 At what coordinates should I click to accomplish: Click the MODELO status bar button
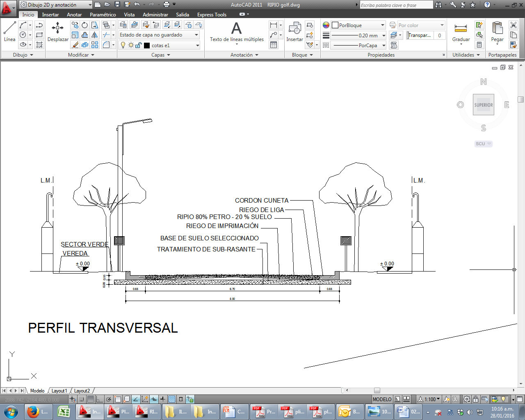[382, 399]
